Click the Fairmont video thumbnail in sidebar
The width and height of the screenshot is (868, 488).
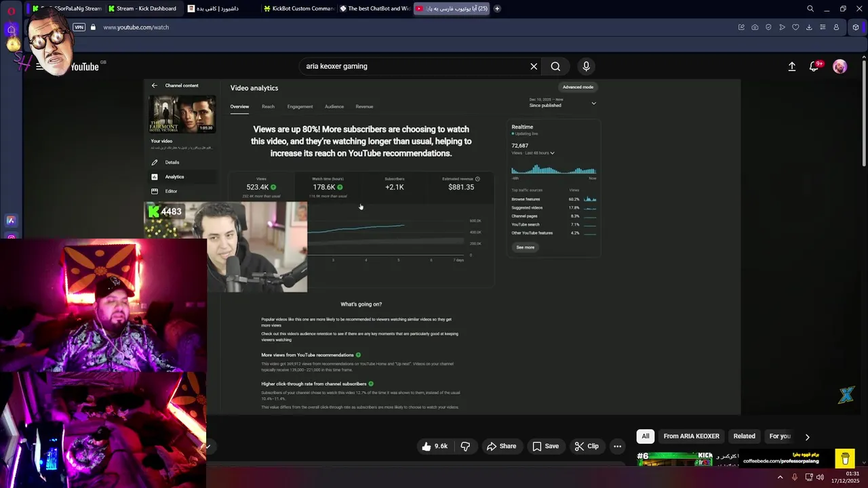pos(182,114)
